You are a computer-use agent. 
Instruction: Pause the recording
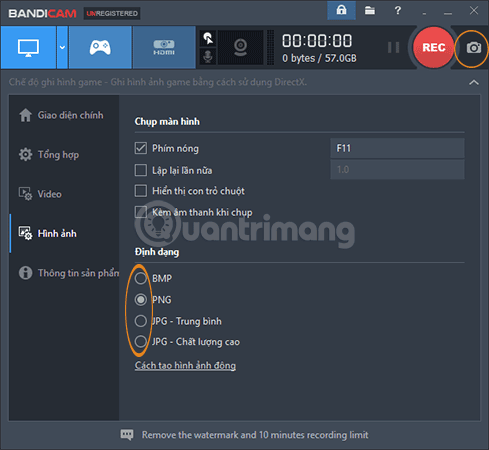tap(394, 47)
